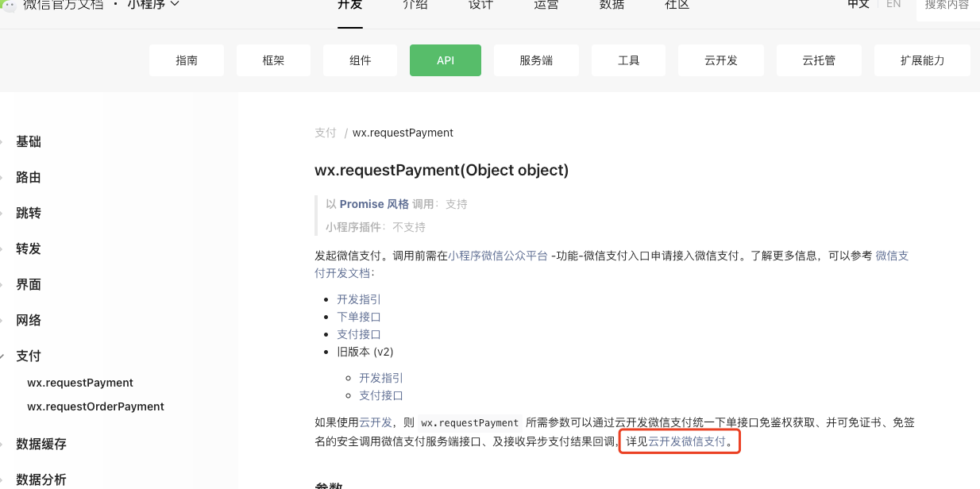Expand the 网络 sidebar category
This screenshot has width=980, height=489.
tap(29, 321)
